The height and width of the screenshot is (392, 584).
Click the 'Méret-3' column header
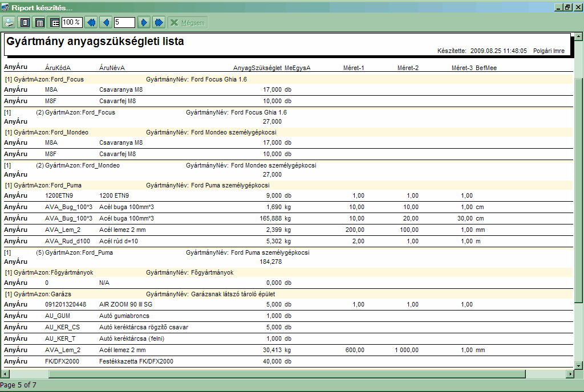tap(462, 68)
